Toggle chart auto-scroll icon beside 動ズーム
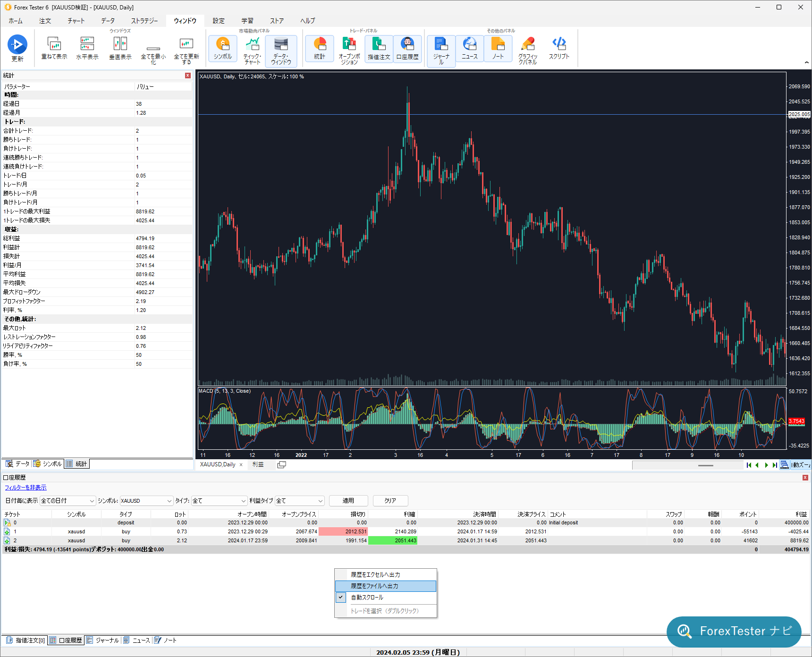 pyautogui.click(x=785, y=465)
